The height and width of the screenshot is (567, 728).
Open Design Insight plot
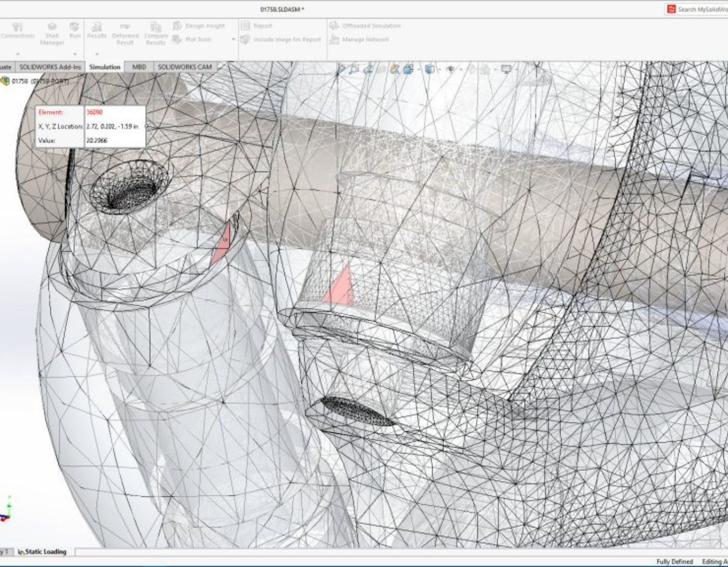tap(199, 25)
